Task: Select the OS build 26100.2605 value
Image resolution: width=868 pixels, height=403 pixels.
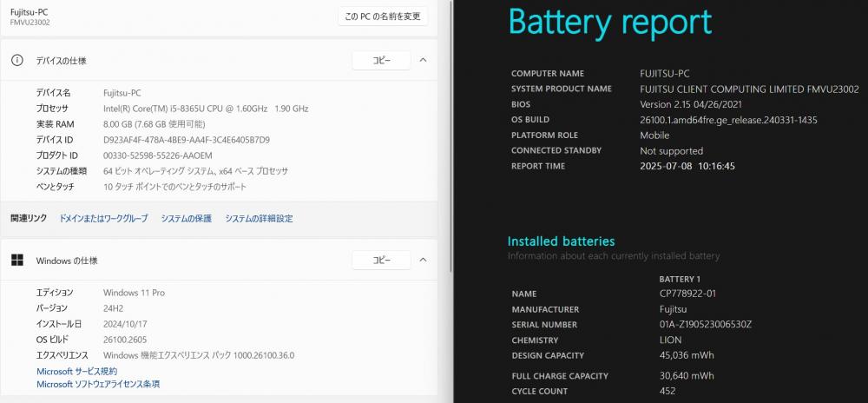Action: [125, 340]
